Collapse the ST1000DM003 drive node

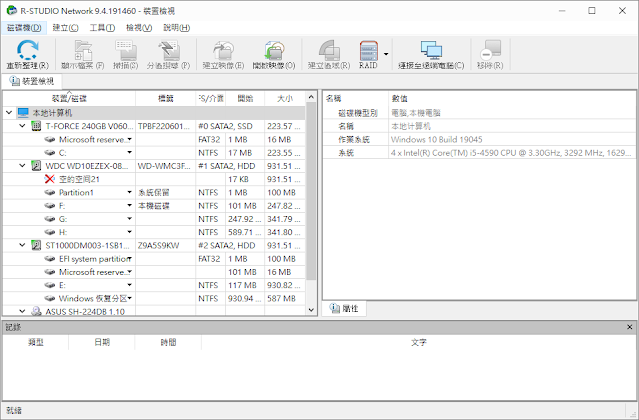pyautogui.click(x=22, y=245)
